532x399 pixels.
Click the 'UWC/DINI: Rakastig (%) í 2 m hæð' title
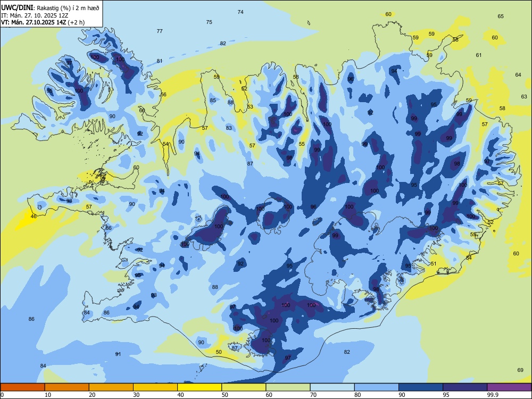pos(50,8)
